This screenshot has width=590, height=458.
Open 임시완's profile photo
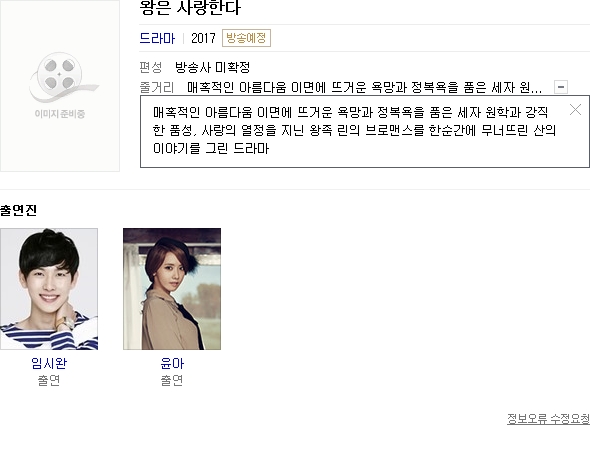click(x=49, y=289)
